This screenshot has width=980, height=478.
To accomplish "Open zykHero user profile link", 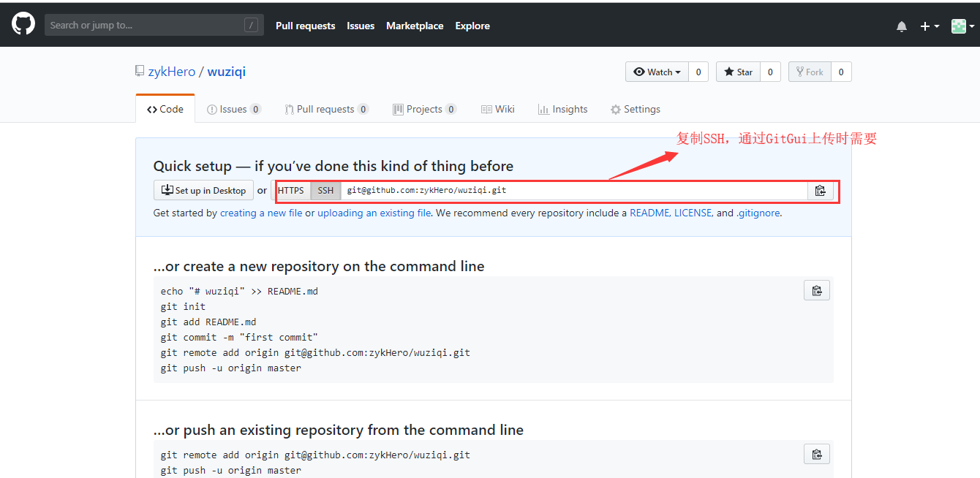I will pos(172,72).
